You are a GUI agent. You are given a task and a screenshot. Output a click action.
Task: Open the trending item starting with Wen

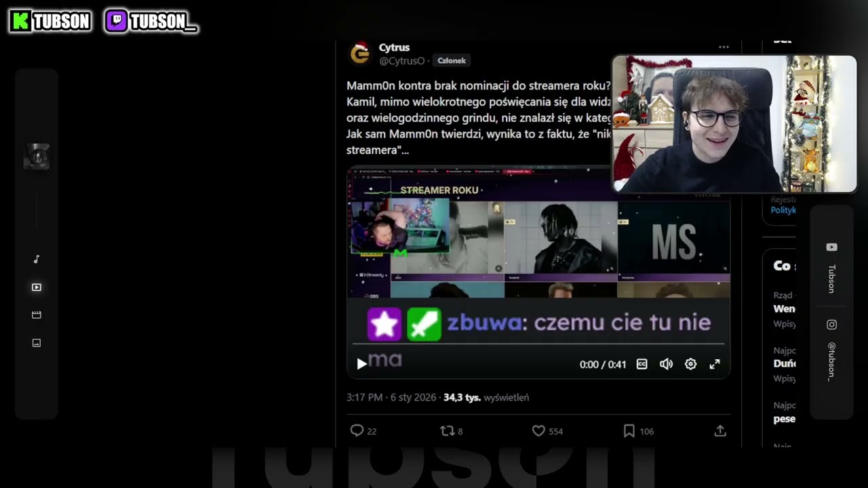pos(785,308)
